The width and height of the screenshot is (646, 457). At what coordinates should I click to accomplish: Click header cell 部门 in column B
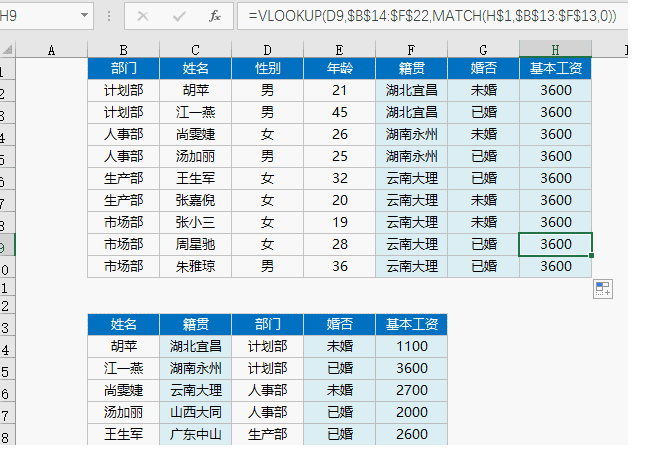123,68
